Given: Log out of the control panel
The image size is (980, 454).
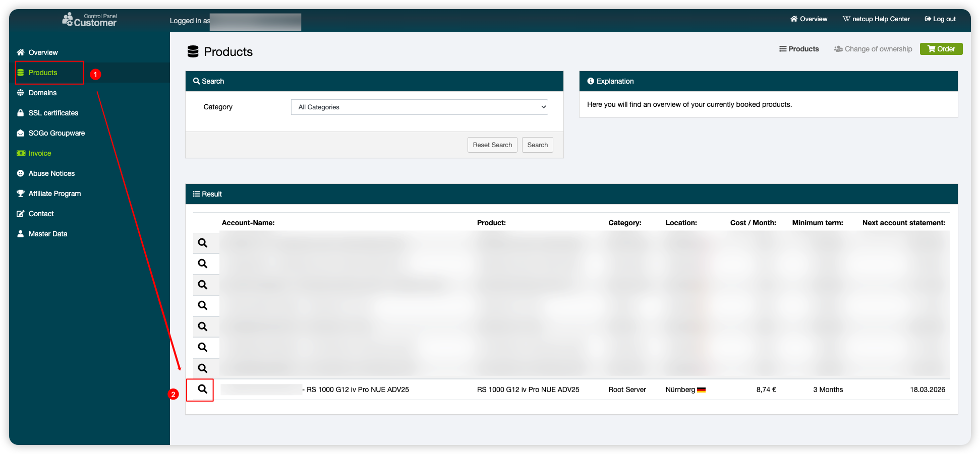Looking at the screenshot, I should click(940, 19).
